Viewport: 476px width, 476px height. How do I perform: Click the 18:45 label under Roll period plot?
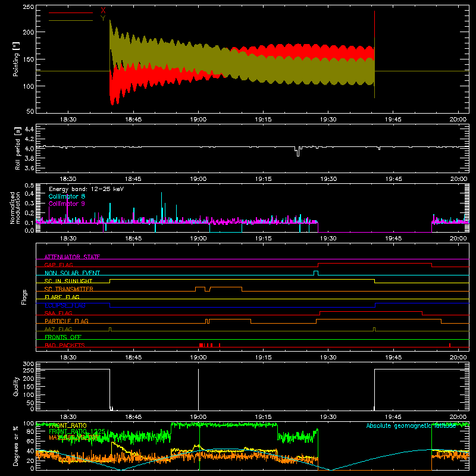coord(133,179)
